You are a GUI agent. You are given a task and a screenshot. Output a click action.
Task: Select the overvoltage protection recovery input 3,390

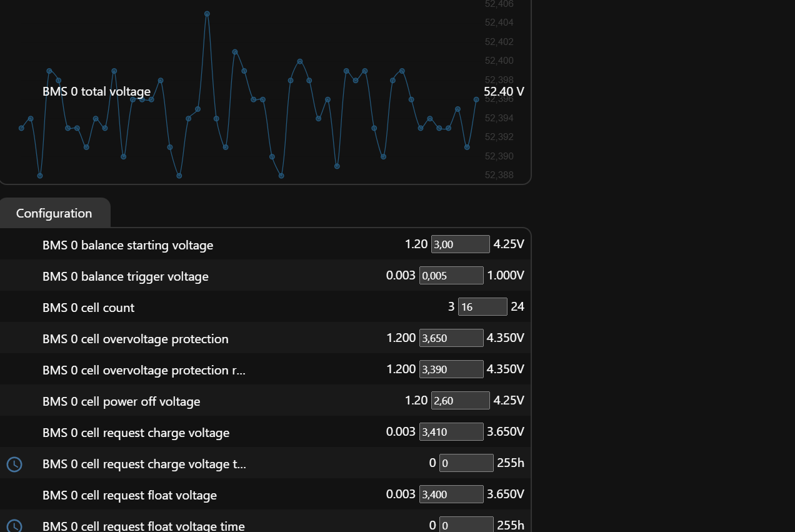point(451,369)
